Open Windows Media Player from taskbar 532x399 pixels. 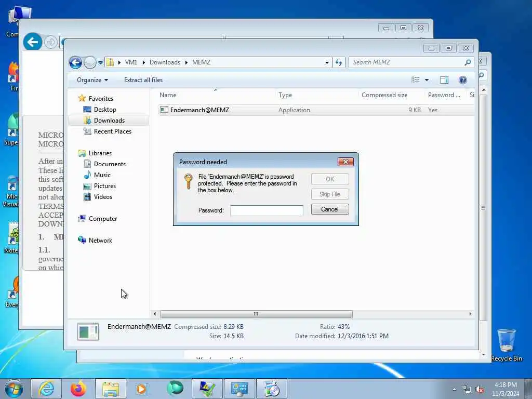142,389
